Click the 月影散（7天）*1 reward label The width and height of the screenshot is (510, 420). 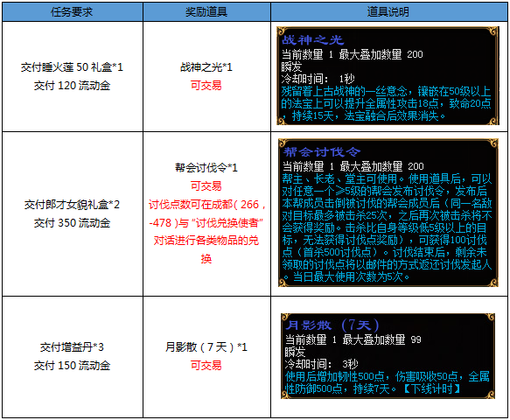206,347
